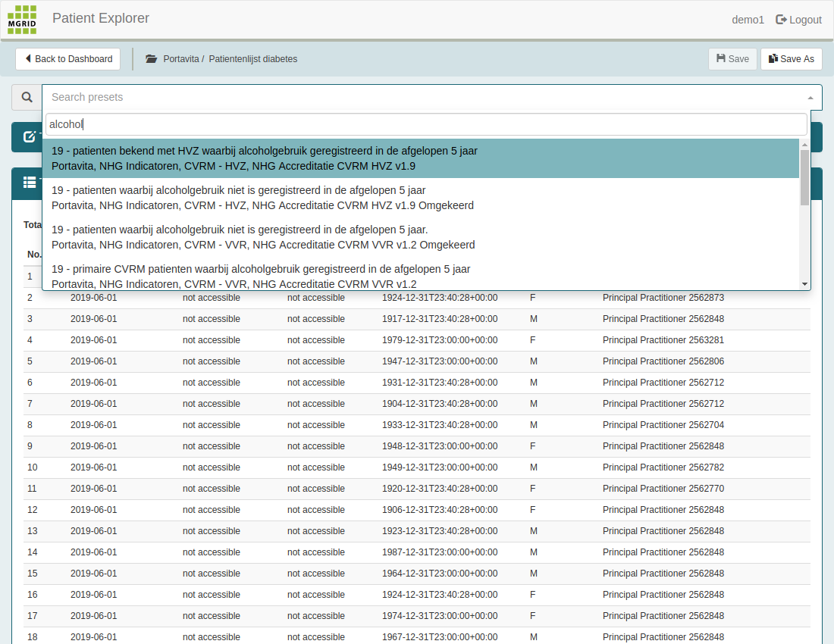The image size is (834, 644).
Task: Click birth date 1904-12-31T23:40:28+00:00
Action: pos(440,404)
